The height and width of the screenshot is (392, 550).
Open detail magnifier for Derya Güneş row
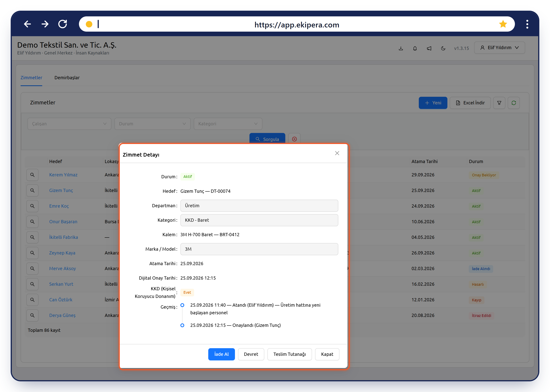tap(32, 315)
